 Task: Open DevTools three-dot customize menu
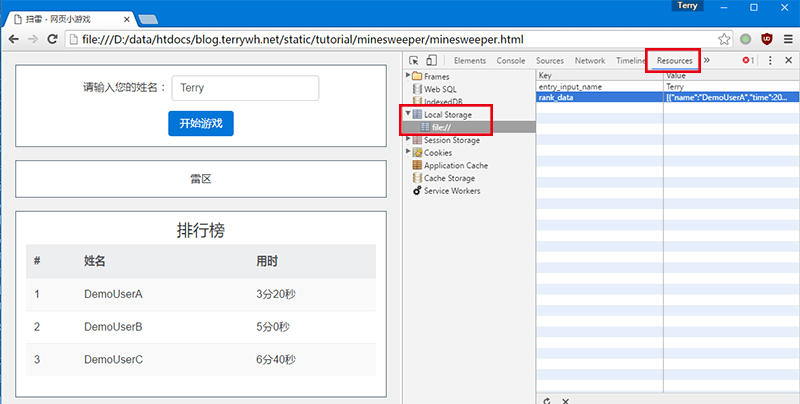[770, 60]
